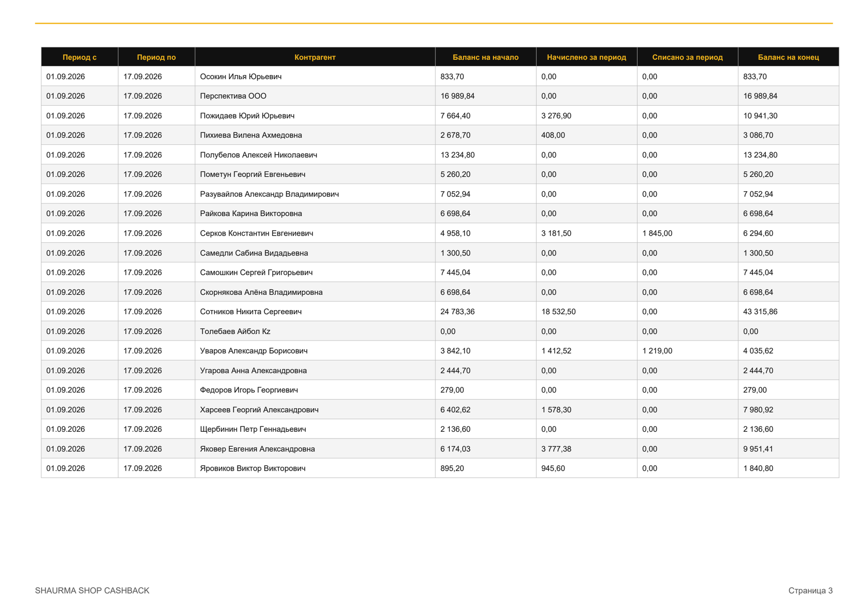Screen dimensions: 868x614
Task: Select 'Толебаев Айбол Kz'
Action: [235, 331]
